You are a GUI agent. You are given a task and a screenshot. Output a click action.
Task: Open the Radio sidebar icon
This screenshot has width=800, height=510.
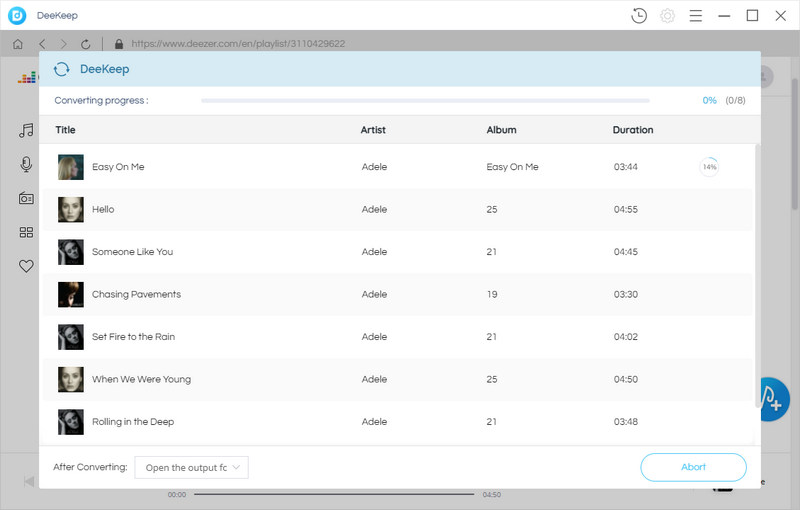point(26,198)
